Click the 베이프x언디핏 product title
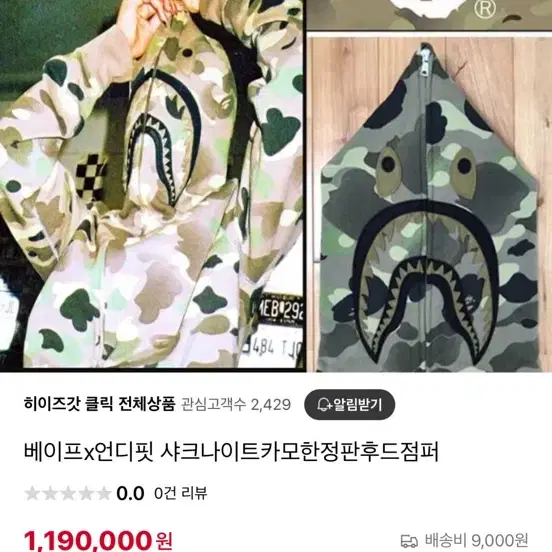This screenshot has height=552, width=552. point(231,452)
